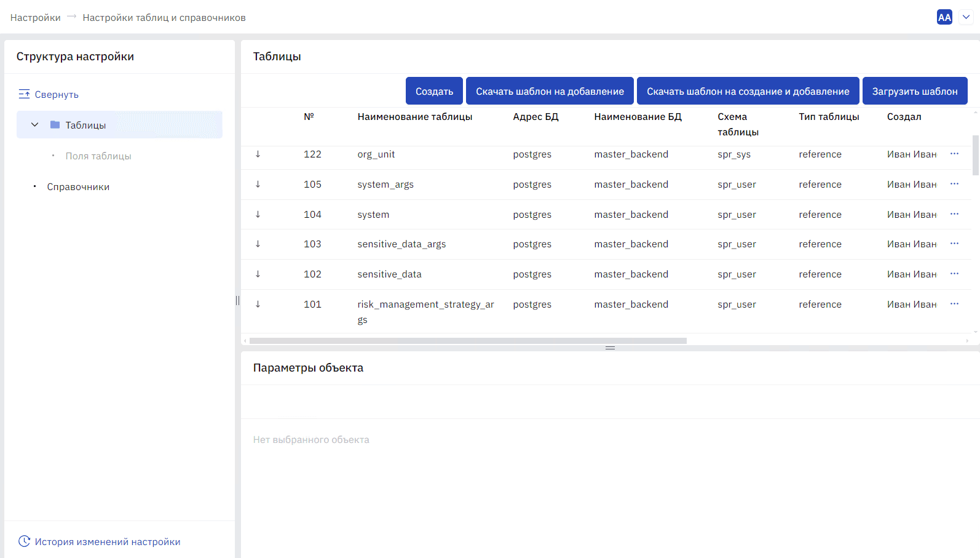Expand row 104 system arrow
Screen dimensions: 980x558
[258, 215]
